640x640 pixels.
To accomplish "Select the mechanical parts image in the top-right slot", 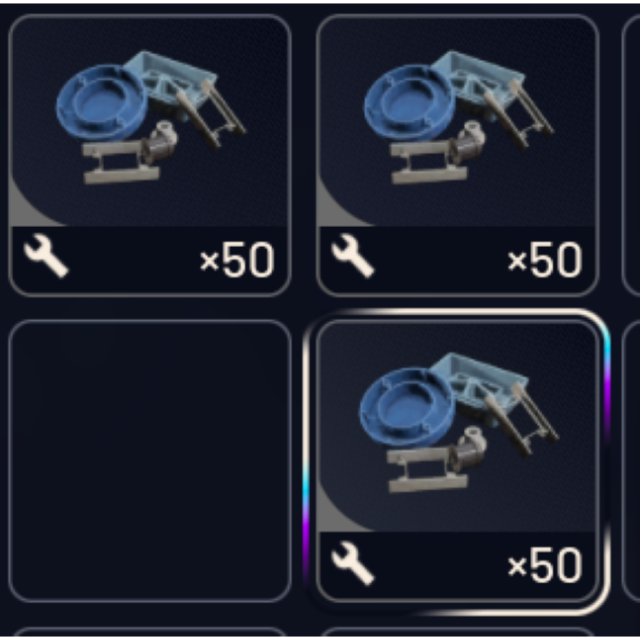I will 458,118.
